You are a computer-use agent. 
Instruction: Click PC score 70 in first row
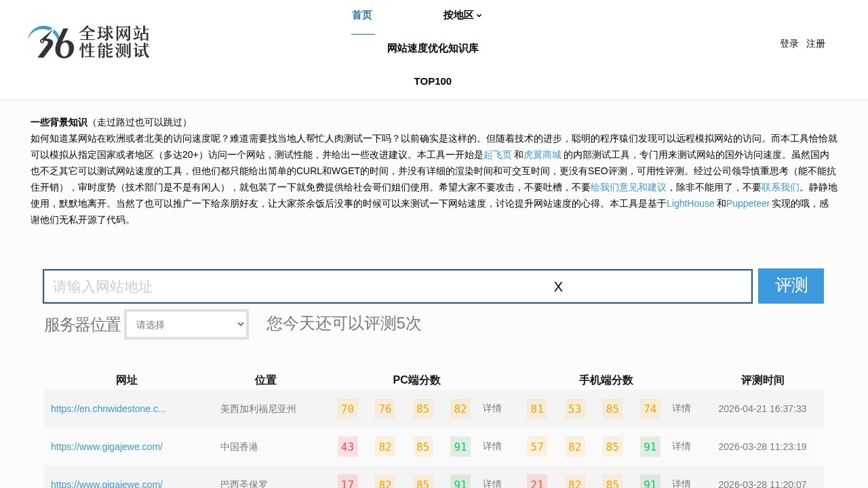pyautogui.click(x=348, y=409)
